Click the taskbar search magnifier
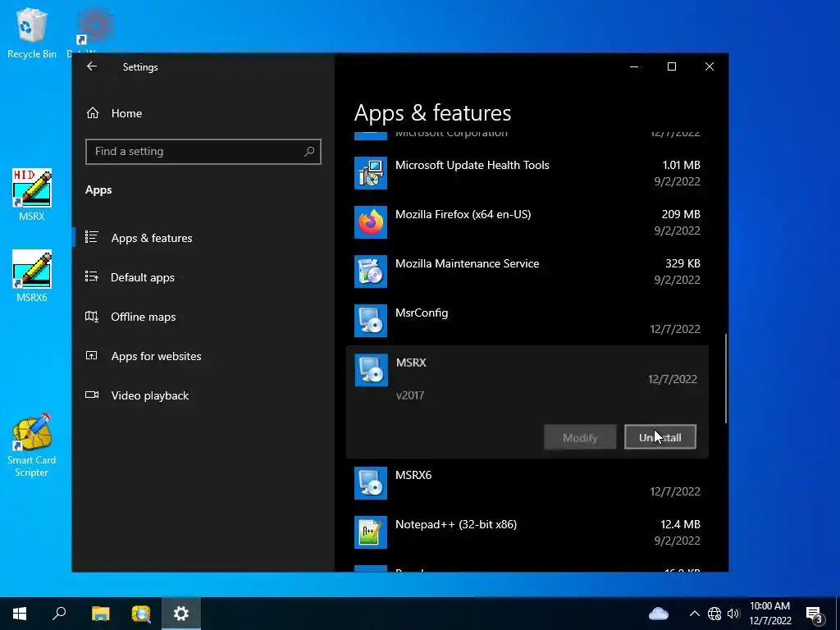The height and width of the screenshot is (630, 840). pos(59,614)
